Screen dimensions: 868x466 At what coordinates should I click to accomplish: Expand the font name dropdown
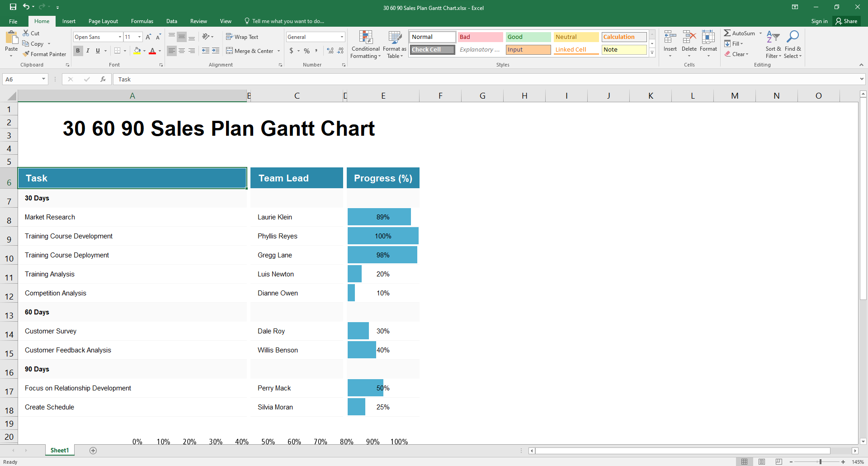point(120,37)
